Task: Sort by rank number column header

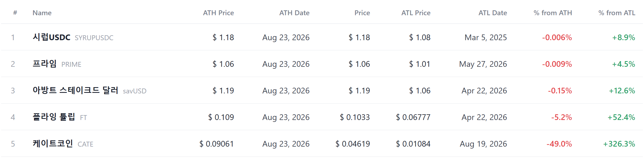Action: coord(15,13)
